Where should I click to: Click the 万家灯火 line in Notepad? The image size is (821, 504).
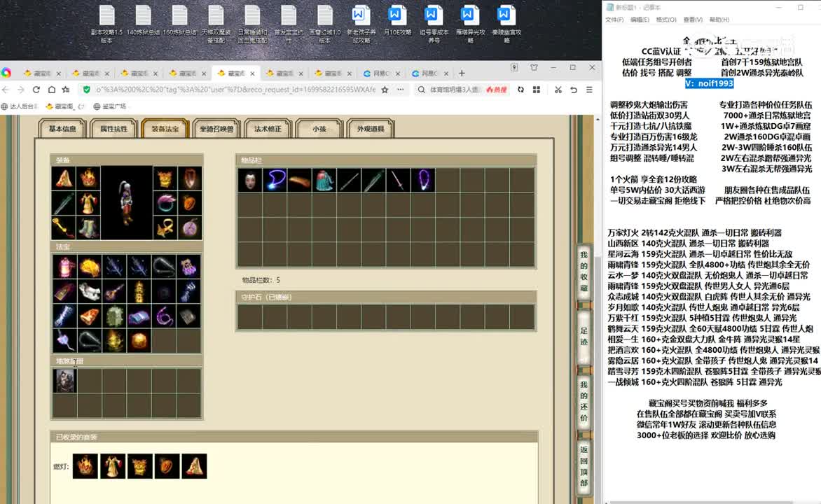point(694,232)
